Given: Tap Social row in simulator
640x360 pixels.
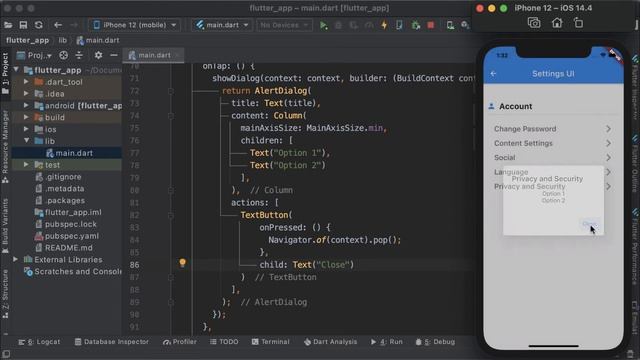Looking at the screenshot, I should pos(553,158).
